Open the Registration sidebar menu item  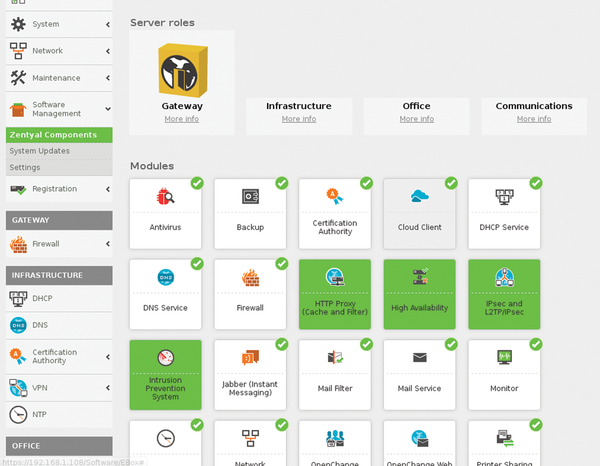point(59,189)
